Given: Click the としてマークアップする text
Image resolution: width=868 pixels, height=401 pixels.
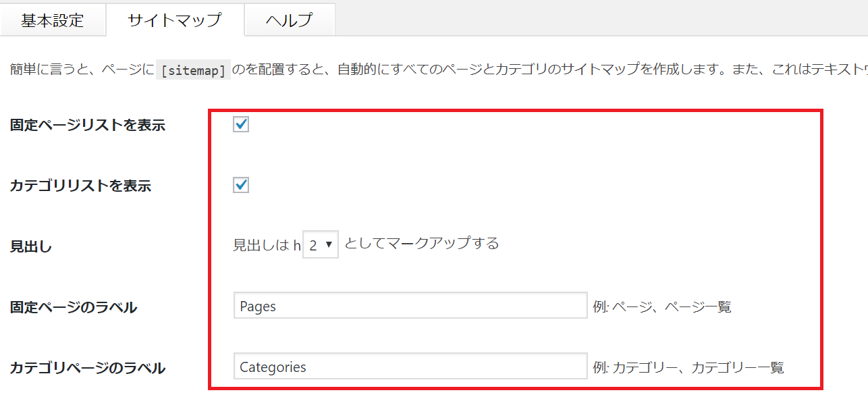Looking at the screenshot, I should pyautogui.click(x=422, y=244).
